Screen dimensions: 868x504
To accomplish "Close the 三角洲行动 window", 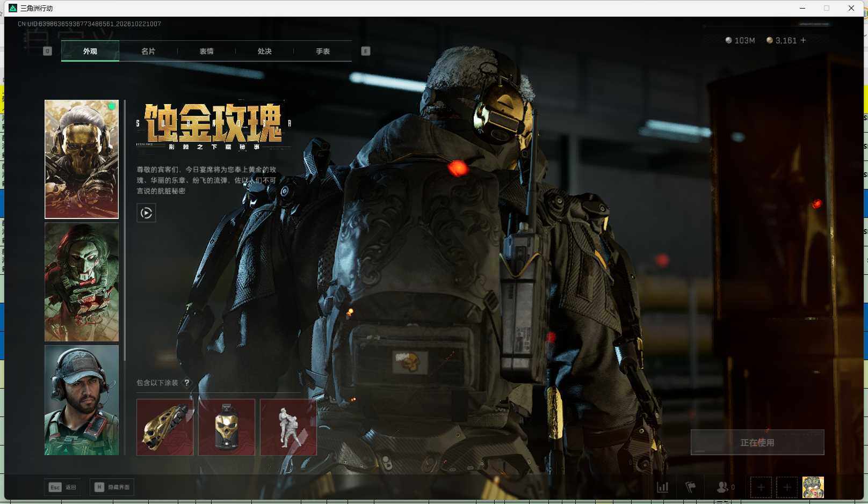I will pyautogui.click(x=851, y=8).
